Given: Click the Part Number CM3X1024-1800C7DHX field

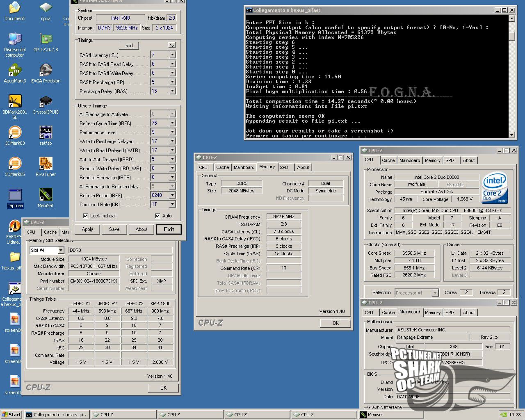Looking at the screenshot, I should (94, 281).
